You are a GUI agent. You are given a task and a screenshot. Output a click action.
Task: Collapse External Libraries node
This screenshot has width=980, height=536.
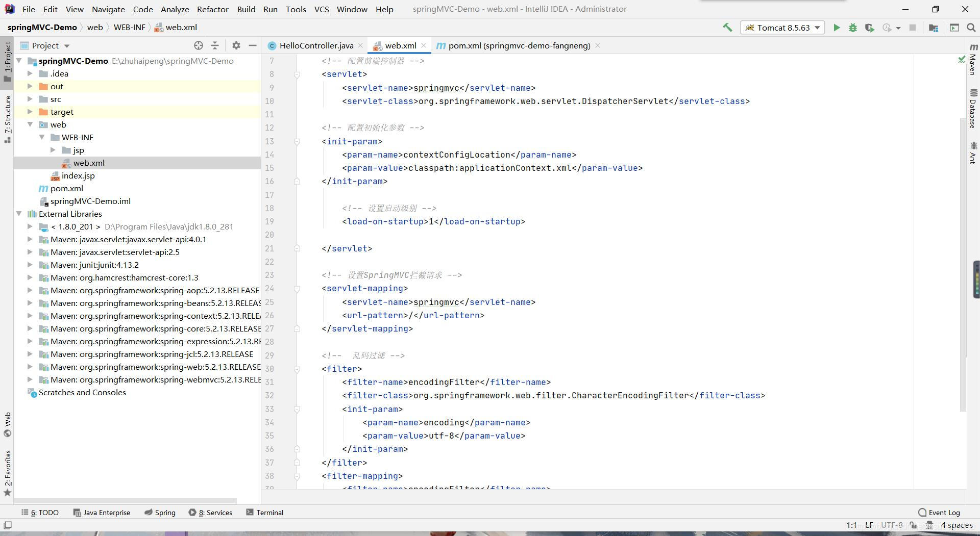click(x=19, y=214)
